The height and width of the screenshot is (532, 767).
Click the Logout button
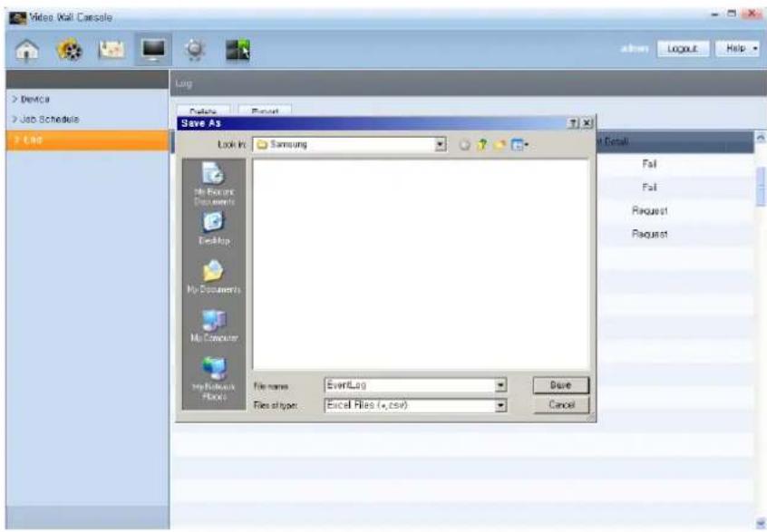pyautogui.click(x=683, y=48)
